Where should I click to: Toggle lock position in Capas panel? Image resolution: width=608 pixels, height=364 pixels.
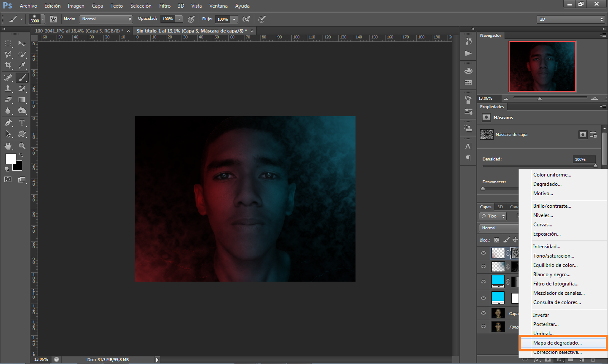515,240
